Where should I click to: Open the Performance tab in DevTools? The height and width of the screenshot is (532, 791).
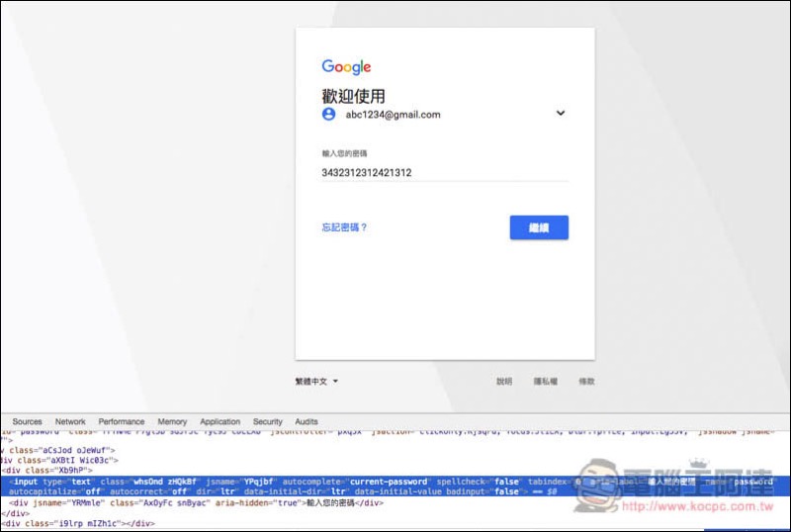pyautogui.click(x=121, y=421)
